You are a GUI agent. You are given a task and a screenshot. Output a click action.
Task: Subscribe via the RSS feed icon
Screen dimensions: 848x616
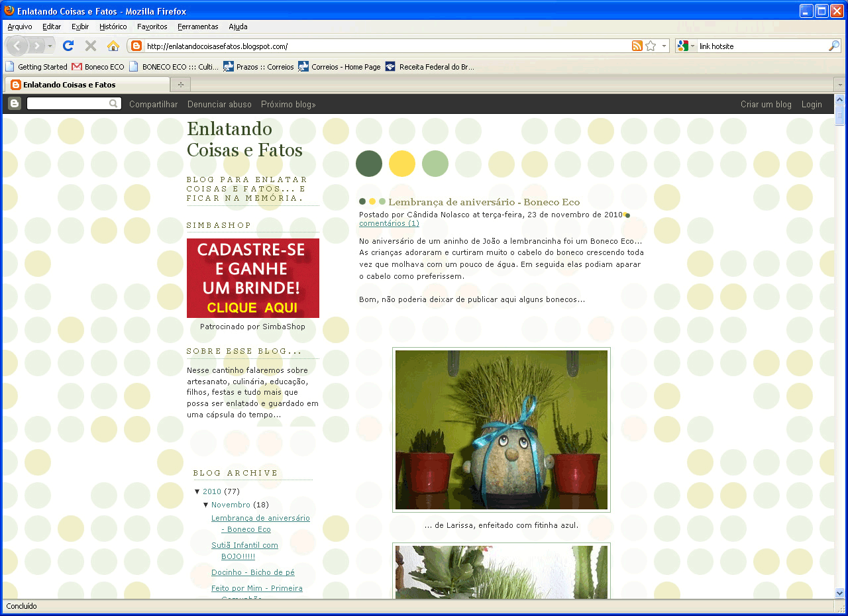[637, 46]
